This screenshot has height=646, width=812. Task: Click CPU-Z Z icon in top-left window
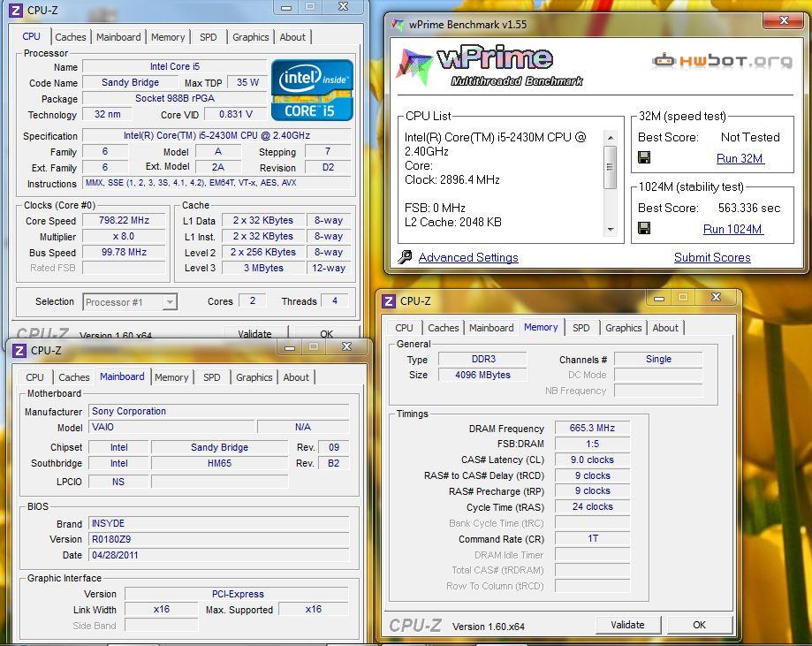(x=16, y=10)
